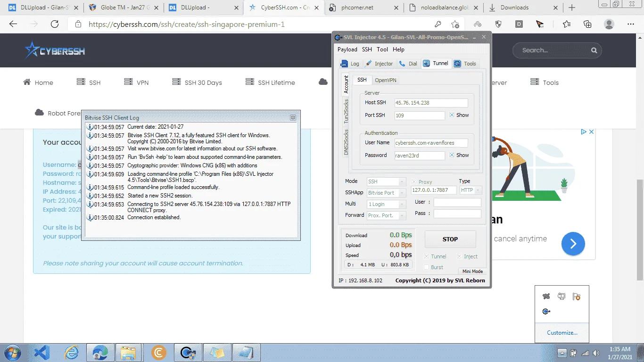Open the Payload menu

coord(347,49)
